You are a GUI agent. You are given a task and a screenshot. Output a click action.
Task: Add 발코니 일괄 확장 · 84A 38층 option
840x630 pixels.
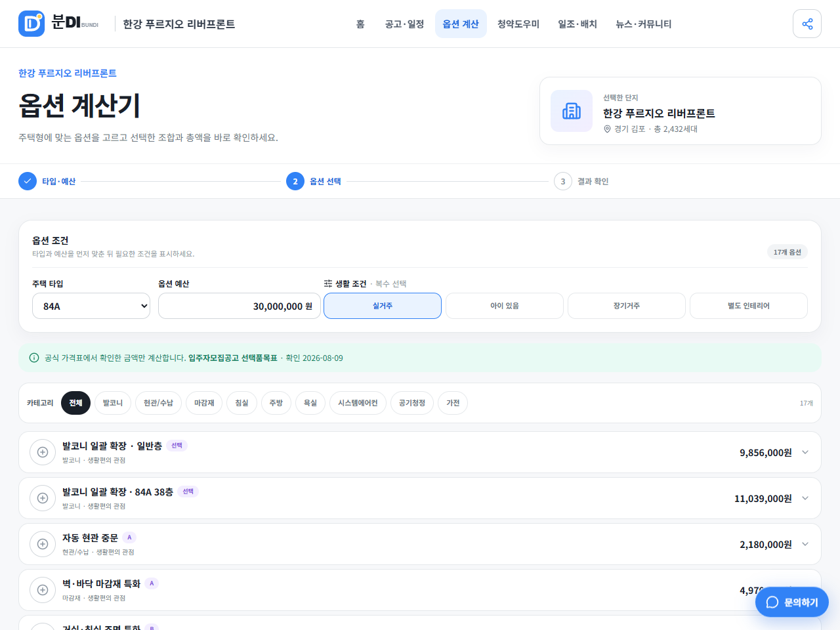click(x=43, y=498)
